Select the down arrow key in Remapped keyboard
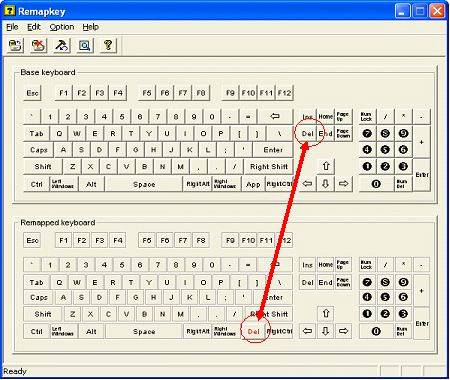Image resolution: width=450 pixels, height=380 pixels. point(326,331)
